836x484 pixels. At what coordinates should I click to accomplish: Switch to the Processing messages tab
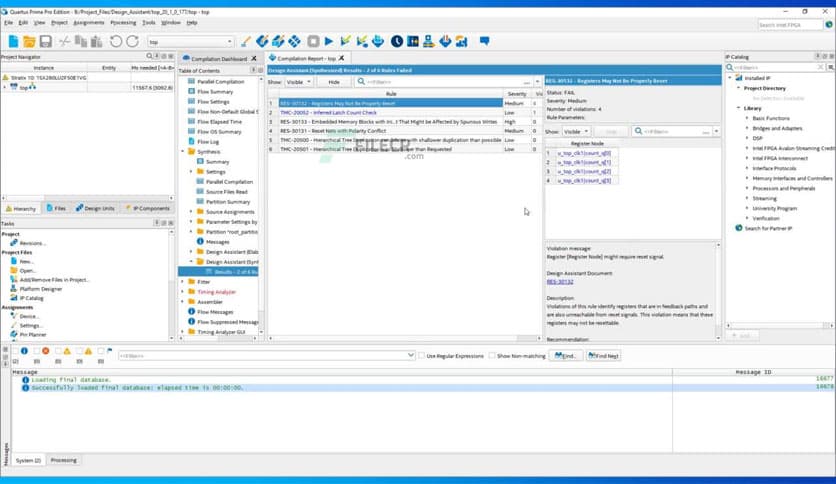click(x=63, y=460)
